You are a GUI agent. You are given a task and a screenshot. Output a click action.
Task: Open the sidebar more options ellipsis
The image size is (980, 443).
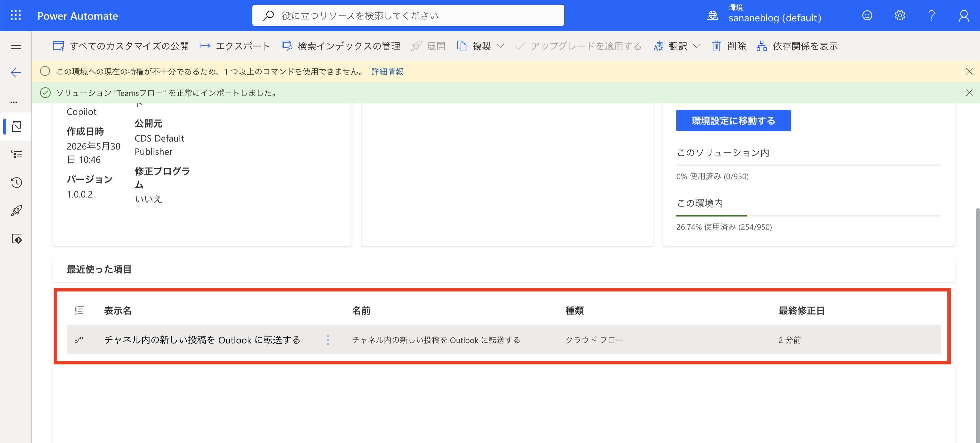[x=14, y=102]
